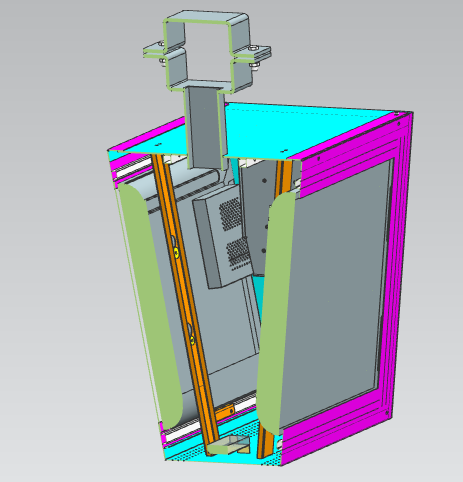Select the small open channel piece at the bottom
463x482 pixels.
(x=228, y=446)
